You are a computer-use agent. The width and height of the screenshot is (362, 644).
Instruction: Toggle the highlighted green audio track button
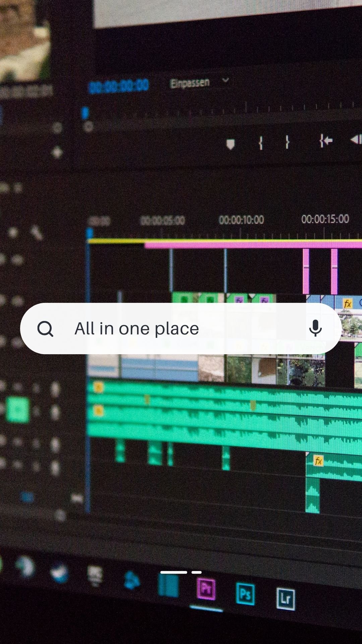[x=17, y=409]
